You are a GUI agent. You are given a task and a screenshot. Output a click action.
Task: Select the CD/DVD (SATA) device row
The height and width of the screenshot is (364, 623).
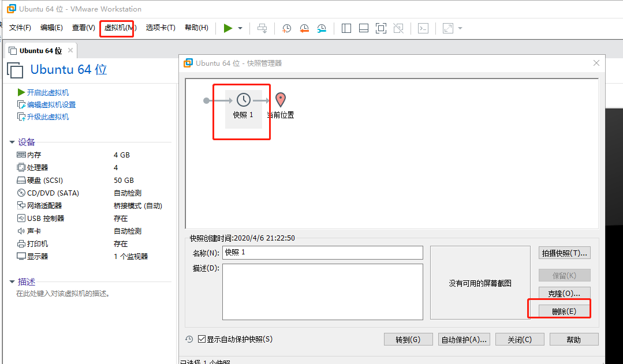(x=94, y=193)
